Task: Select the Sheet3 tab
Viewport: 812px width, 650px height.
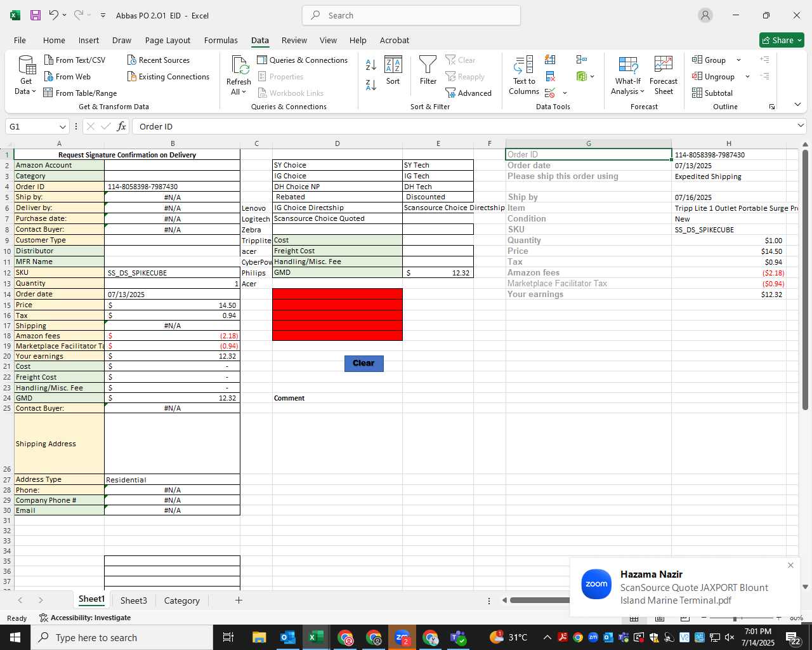Action: (x=133, y=600)
